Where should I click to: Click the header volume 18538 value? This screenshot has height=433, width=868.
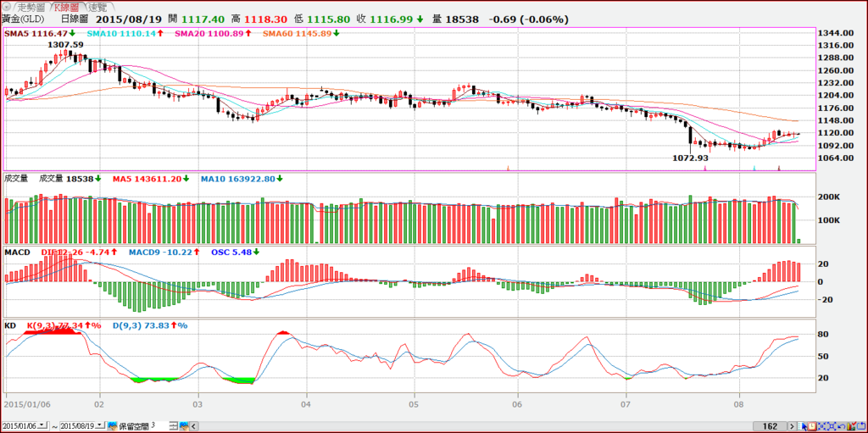[x=460, y=19]
